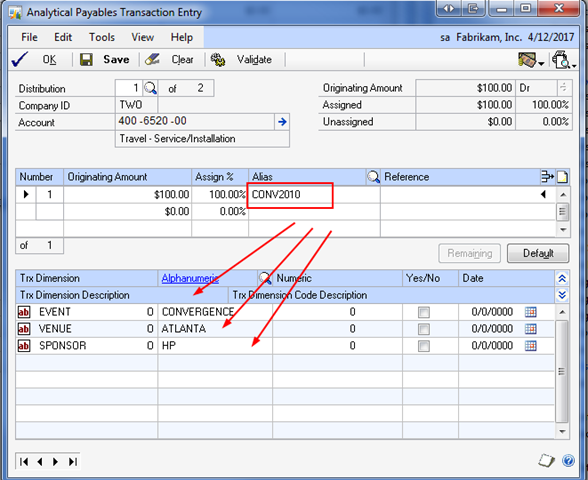Click the CONV2010 alias field
The height and width of the screenshot is (480, 588).
pyautogui.click(x=290, y=195)
